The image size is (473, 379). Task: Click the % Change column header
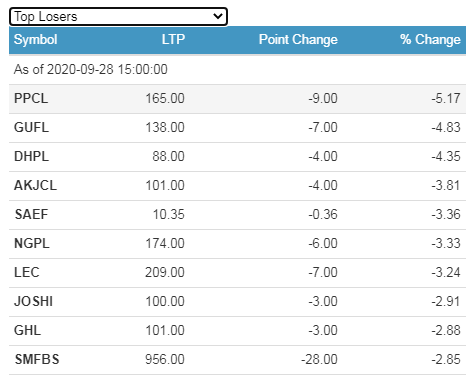(430, 40)
